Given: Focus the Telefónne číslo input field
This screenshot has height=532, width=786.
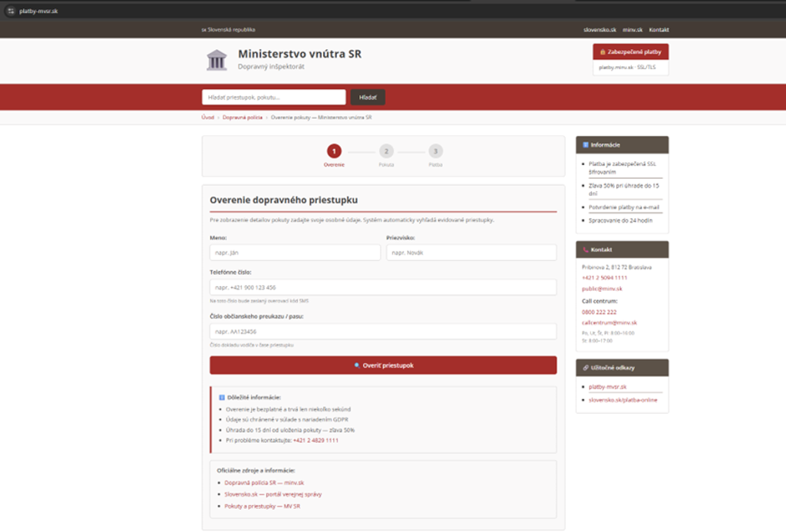Looking at the screenshot, I should point(382,287).
